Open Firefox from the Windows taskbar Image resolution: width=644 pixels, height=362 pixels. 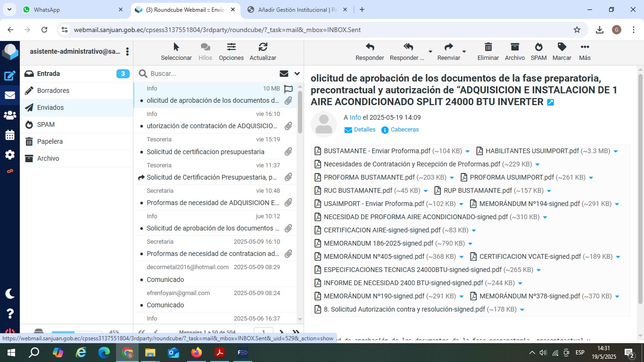197,353
